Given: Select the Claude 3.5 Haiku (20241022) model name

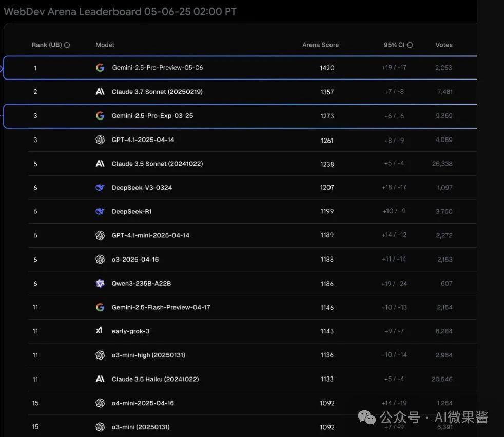Looking at the screenshot, I should [x=155, y=379].
